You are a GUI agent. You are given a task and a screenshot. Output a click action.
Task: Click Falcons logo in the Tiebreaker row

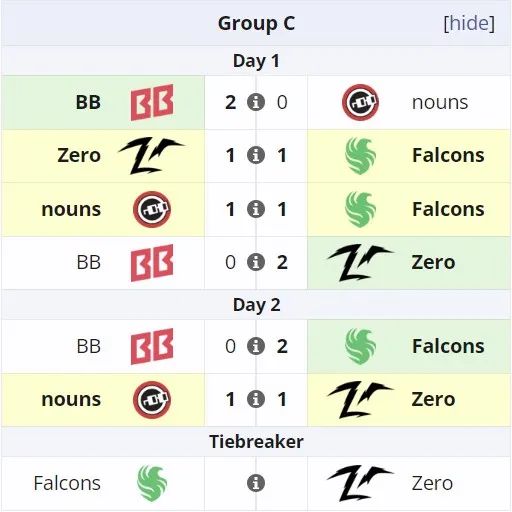click(152, 483)
